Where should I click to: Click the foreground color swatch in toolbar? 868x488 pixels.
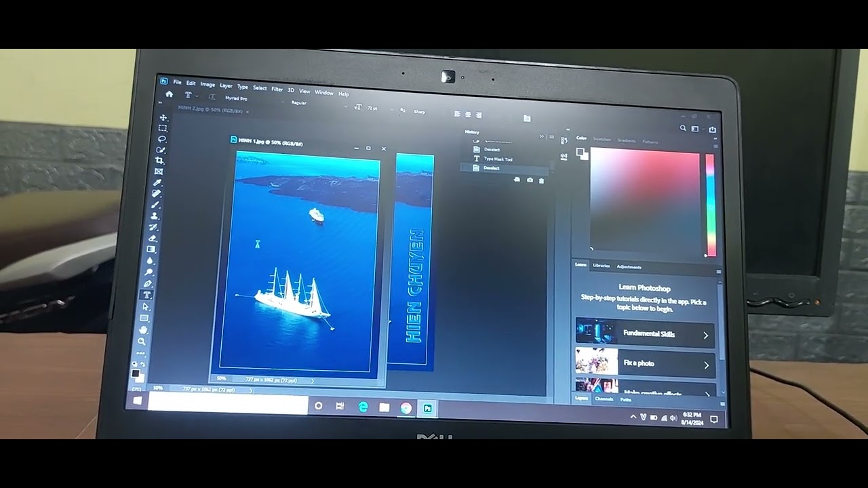click(135, 373)
